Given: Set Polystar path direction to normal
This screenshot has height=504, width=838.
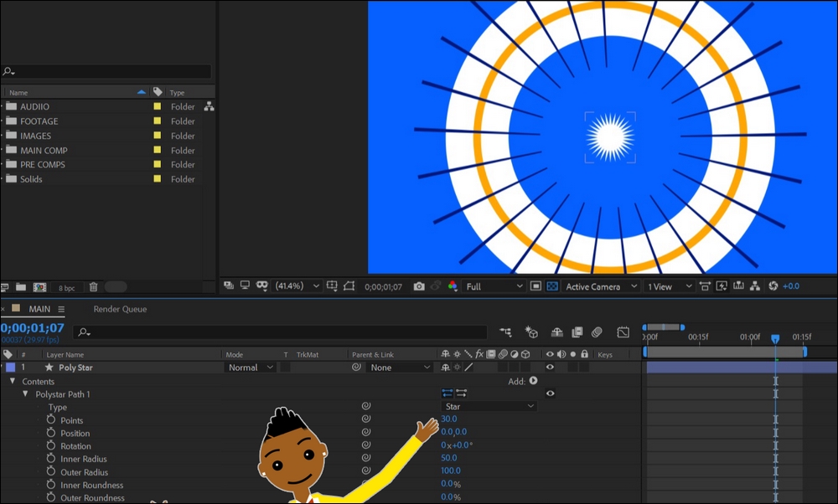Looking at the screenshot, I should point(447,393).
